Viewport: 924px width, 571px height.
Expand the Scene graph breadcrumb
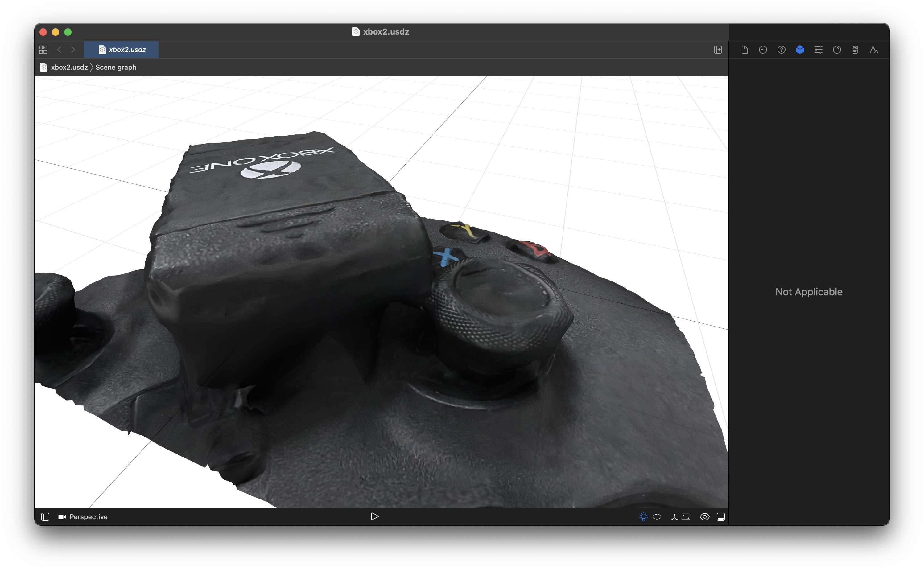pyautogui.click(x=116, y=67)
